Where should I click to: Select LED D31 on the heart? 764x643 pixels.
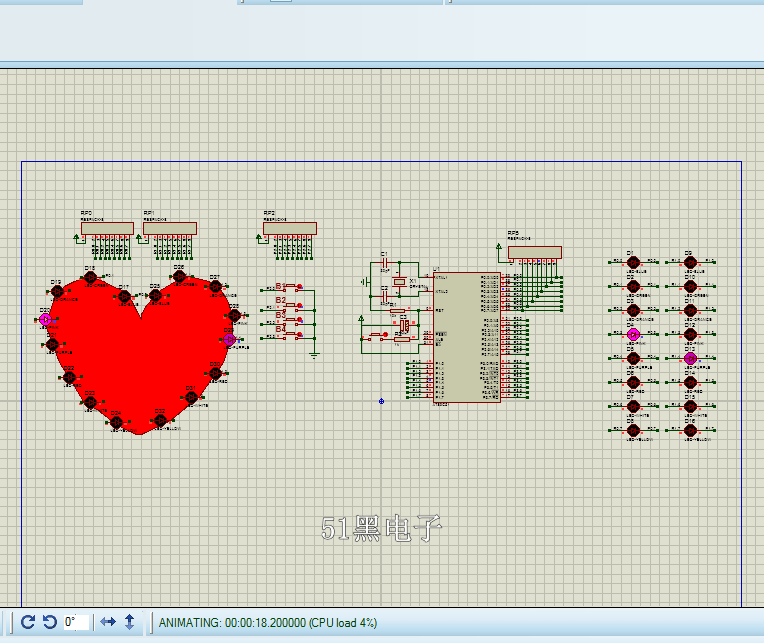pyautogui.click(x=191, y=397)
